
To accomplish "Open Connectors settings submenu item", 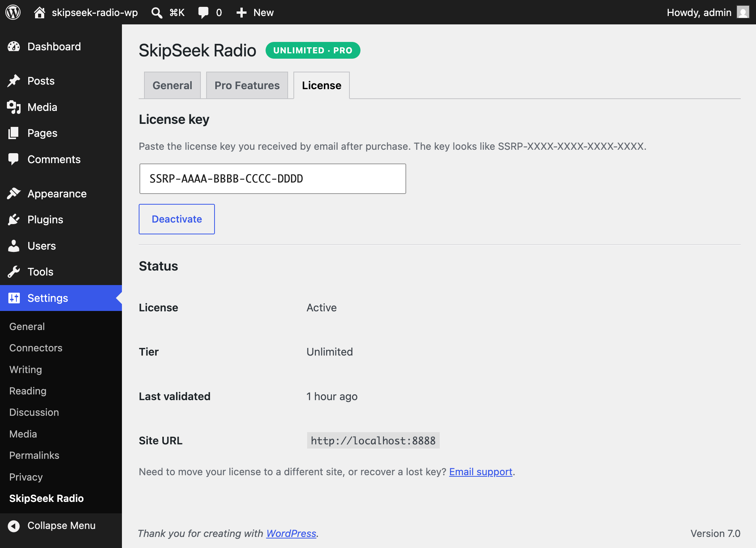I will click(36, 348).
